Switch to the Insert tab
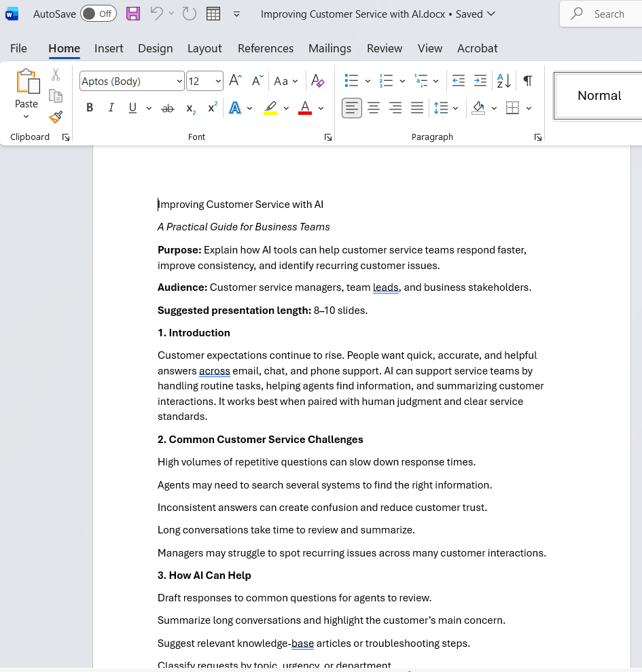This screenshot has width=642, height=672. 109,48
